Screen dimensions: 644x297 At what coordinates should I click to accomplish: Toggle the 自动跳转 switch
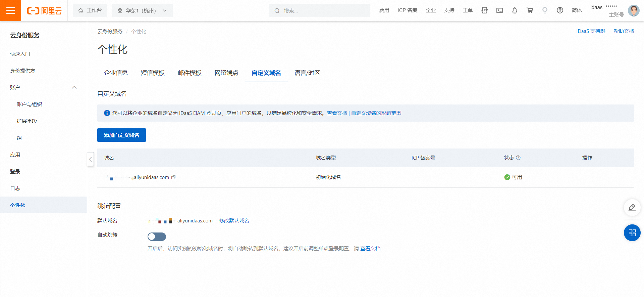pyautogui.click(x=157, y=237)
